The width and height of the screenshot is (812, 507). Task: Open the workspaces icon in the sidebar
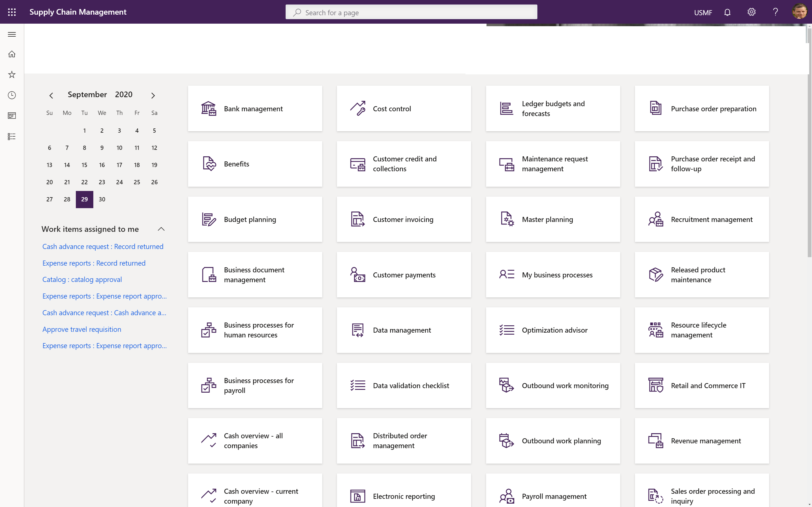[12, 116]
